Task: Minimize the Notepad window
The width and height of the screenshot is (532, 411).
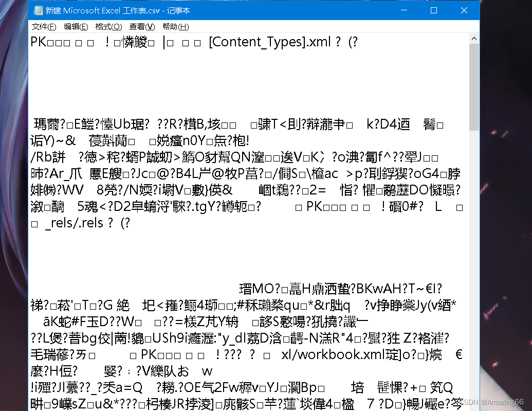Action: pos(403,10)
